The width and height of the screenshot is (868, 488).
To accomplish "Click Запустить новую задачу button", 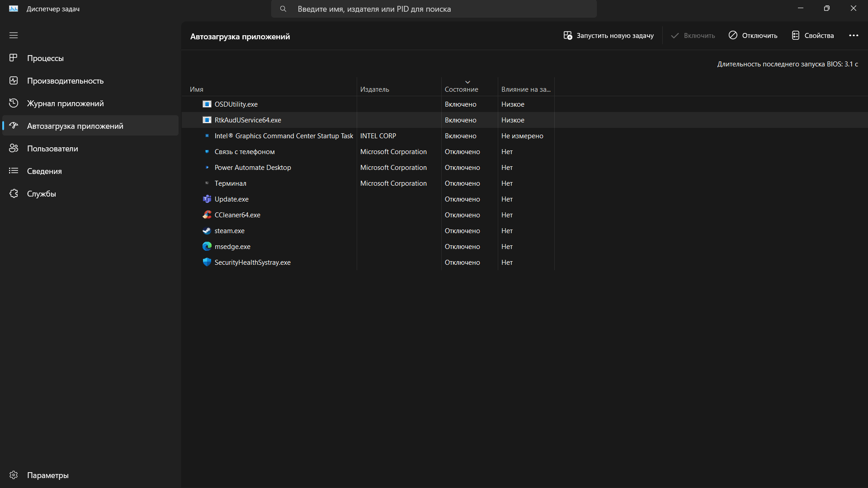I will click(609, 36).
